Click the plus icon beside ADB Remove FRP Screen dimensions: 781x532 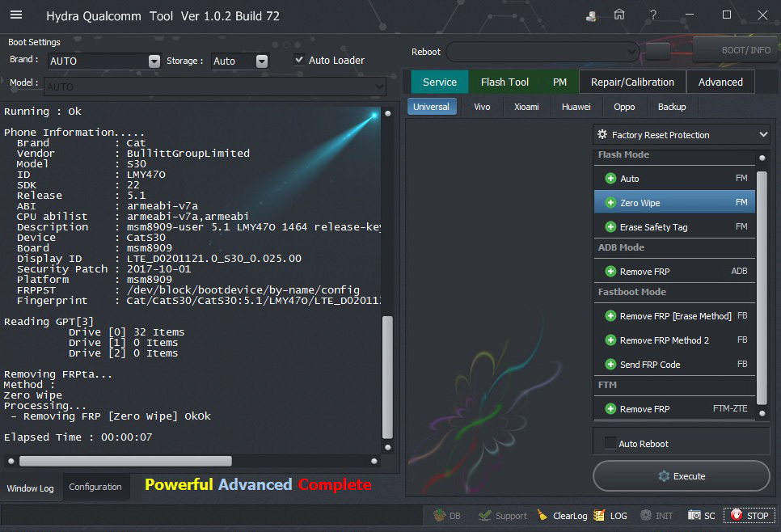pyautogui.click(x=610, y=272)
